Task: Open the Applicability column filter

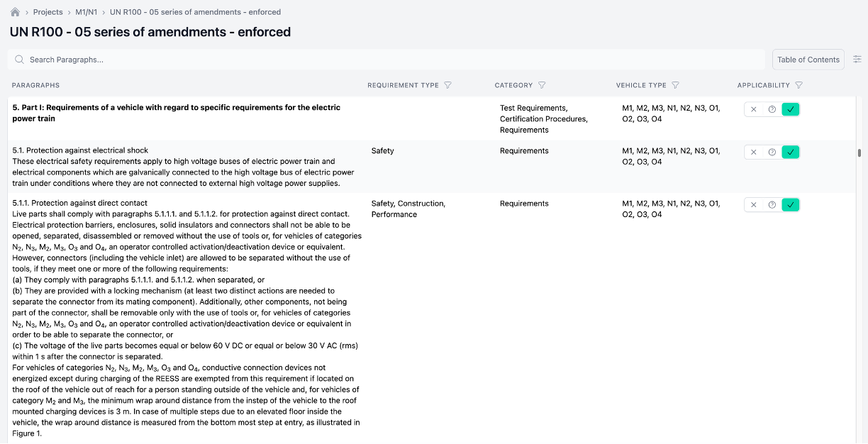Action: (799, 85)
